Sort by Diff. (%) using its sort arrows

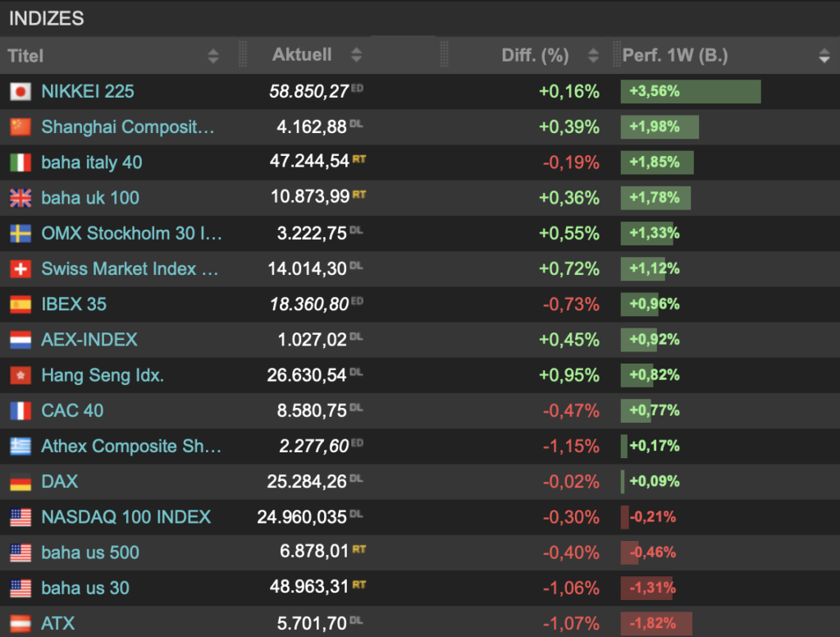point(593,56)
